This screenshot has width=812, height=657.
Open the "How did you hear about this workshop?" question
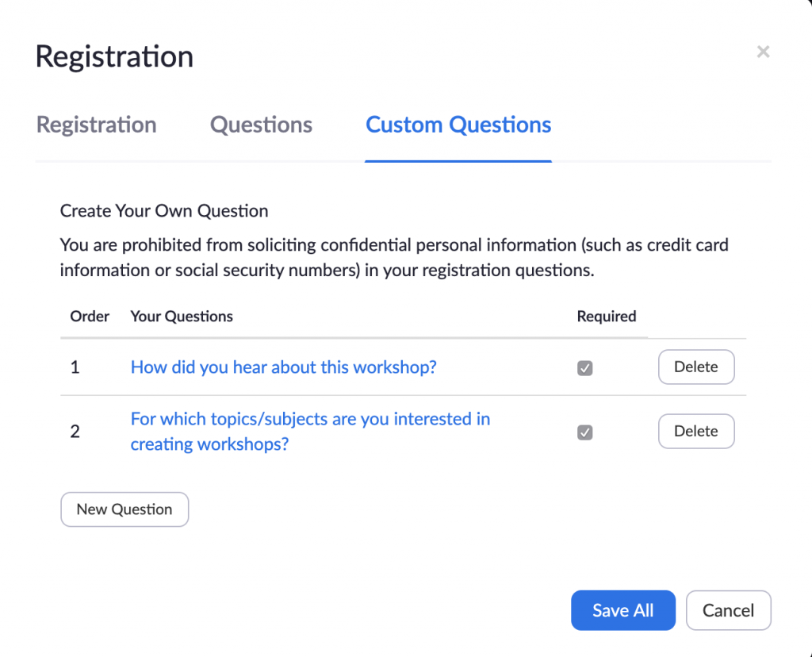283,367
